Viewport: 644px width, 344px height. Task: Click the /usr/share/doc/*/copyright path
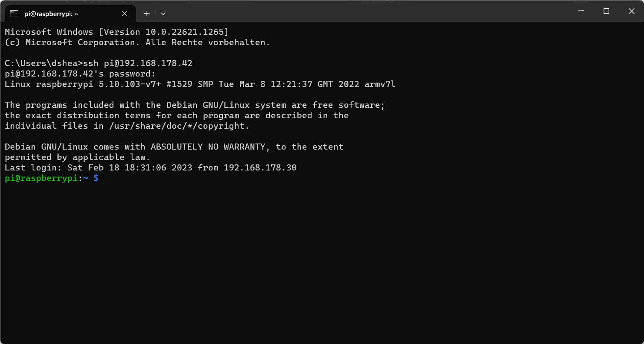(x=177, y=126)
